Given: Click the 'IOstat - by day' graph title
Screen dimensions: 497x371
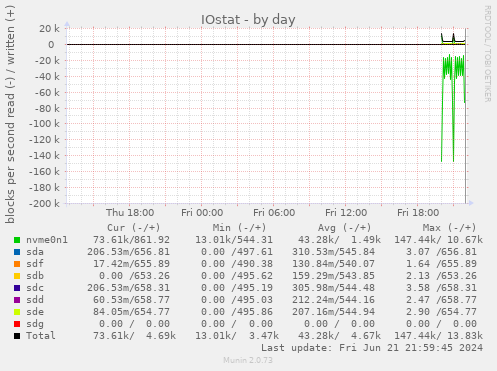Looking at the screenshot, I should point(248,20).
